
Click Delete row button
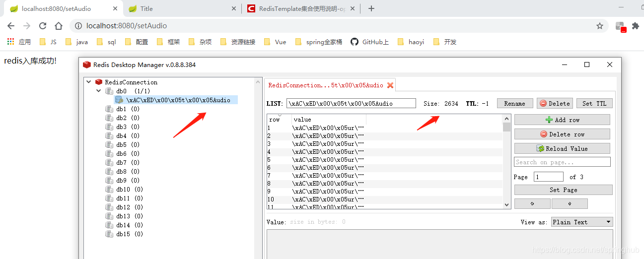pyautogui.click(x=562, y=134)
